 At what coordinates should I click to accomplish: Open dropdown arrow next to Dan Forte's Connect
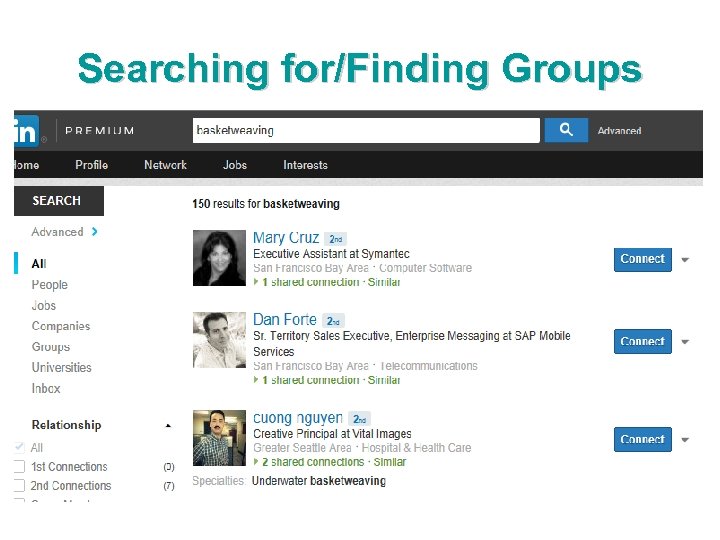685,342
